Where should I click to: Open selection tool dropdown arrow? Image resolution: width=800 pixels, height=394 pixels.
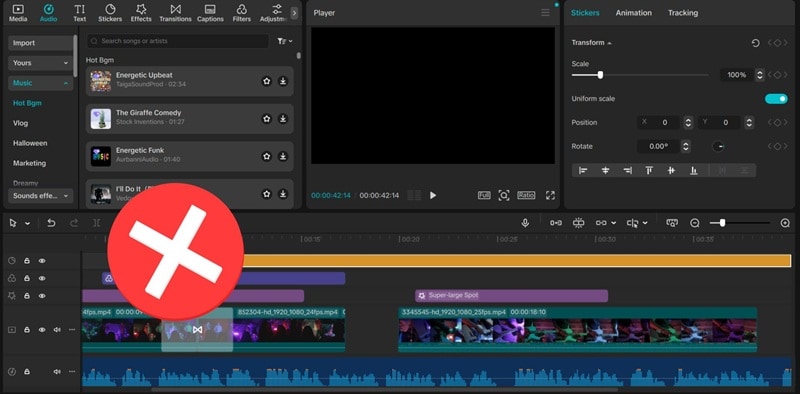28,224
